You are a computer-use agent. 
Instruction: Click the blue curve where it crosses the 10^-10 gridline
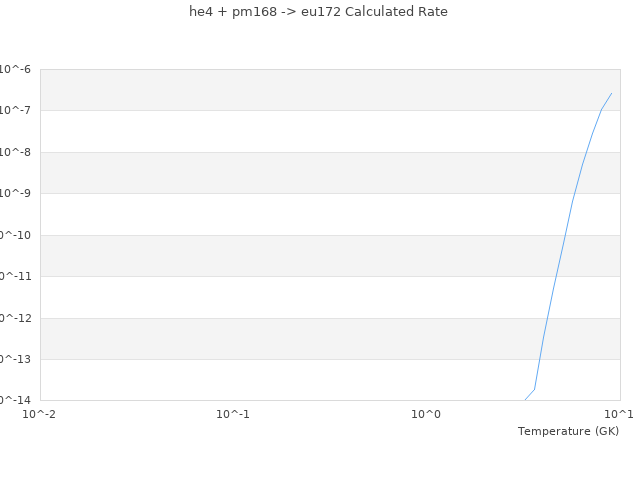click(564, 235)
